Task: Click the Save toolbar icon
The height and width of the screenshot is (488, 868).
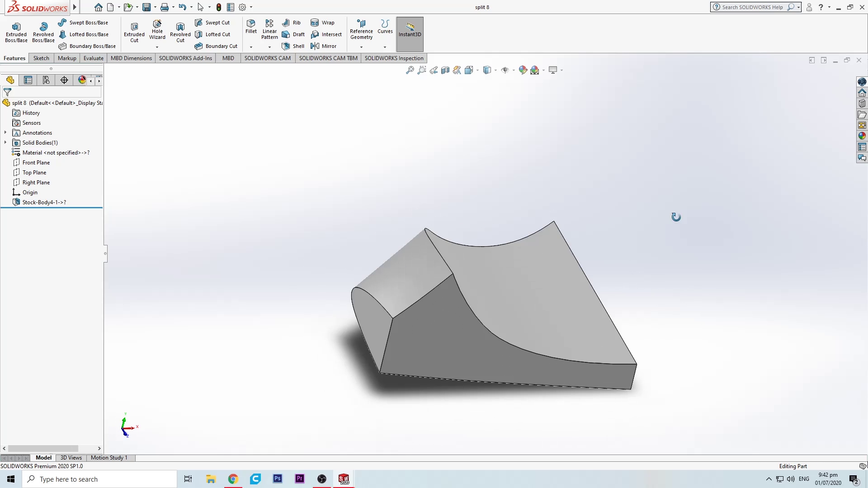Action: tap(146, 7)
